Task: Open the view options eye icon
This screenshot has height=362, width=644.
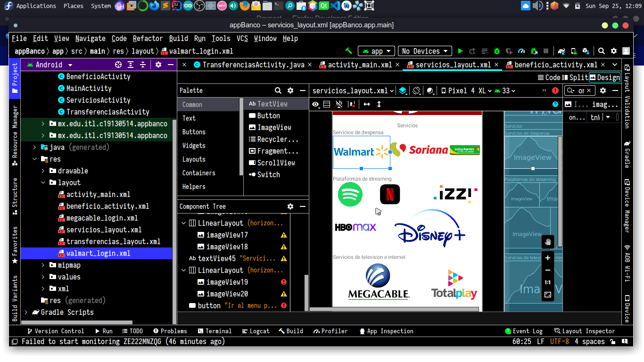Action: pyautogui.click(x=316, y=104)
